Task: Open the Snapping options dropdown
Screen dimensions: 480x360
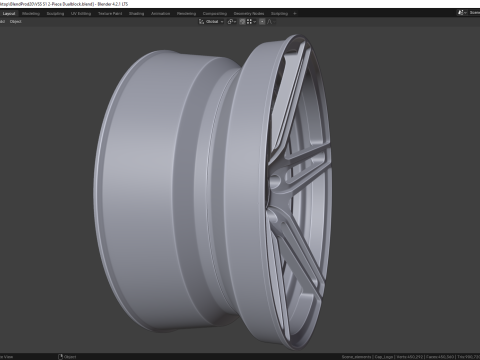Action: tap(251, 22)
